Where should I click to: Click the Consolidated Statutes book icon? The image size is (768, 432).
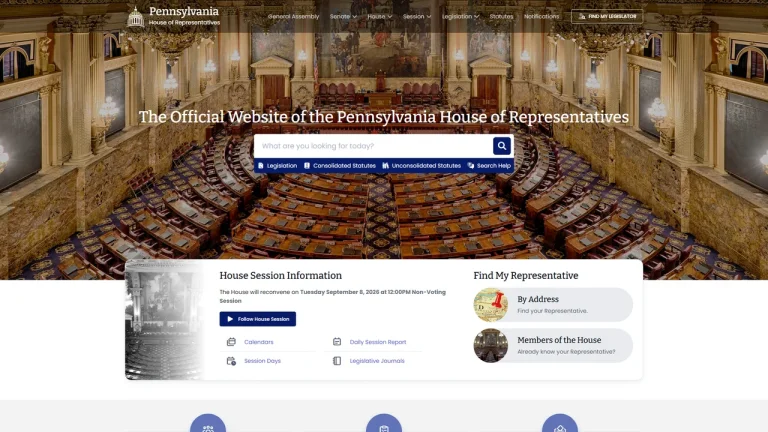pos(307,166)
